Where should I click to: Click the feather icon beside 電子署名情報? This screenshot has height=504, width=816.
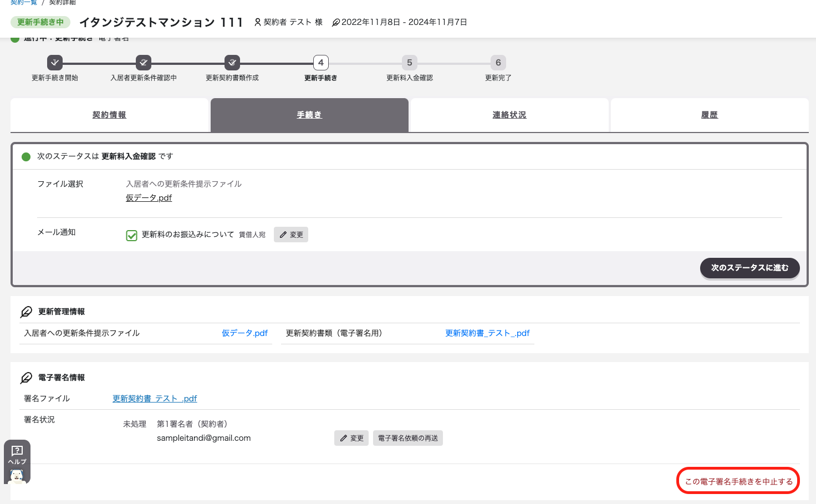pyautogui.click(x=26, y=378)
